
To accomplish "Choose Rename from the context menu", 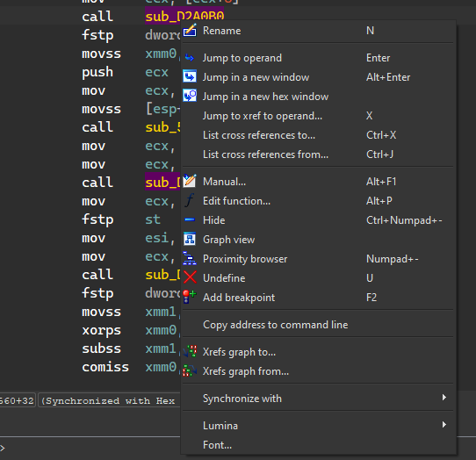I will (x=318, y=31).
